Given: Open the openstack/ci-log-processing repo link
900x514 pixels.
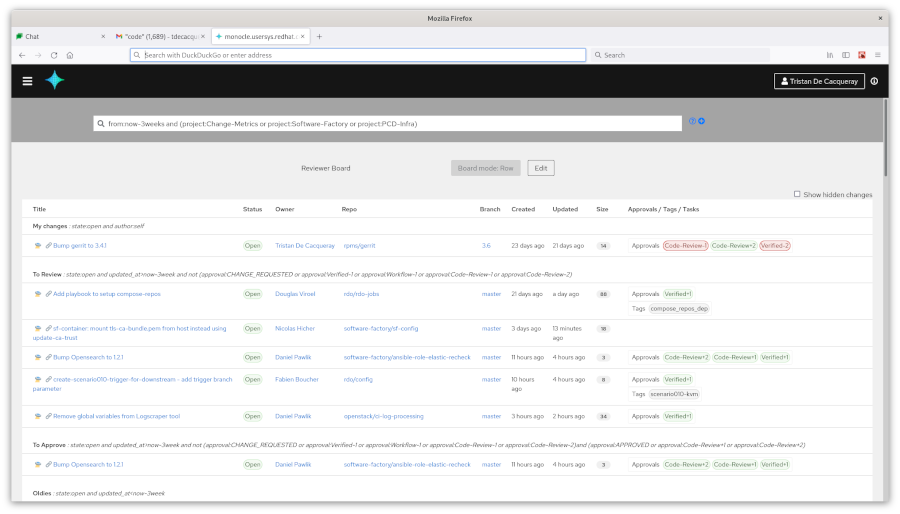Looking at the screenshot, I should point(383,416).
